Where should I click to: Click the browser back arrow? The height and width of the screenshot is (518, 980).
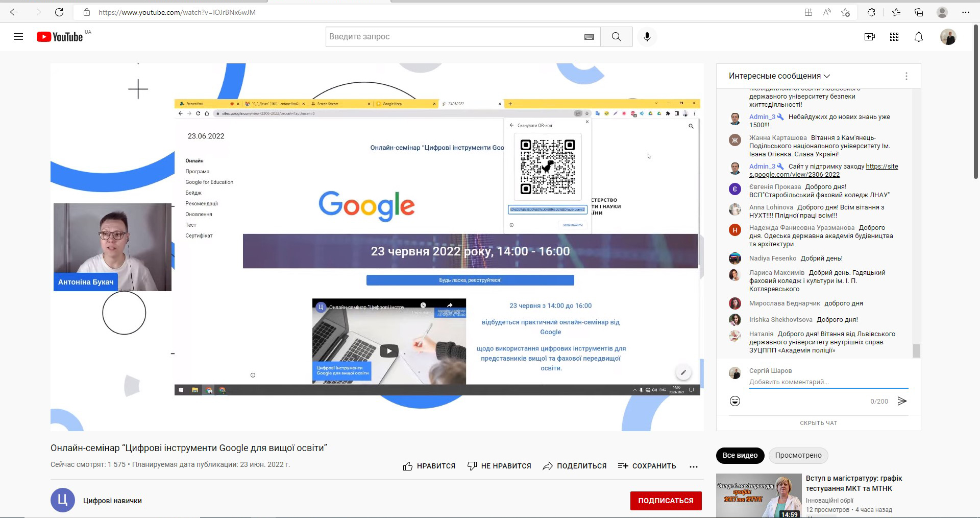14,12
